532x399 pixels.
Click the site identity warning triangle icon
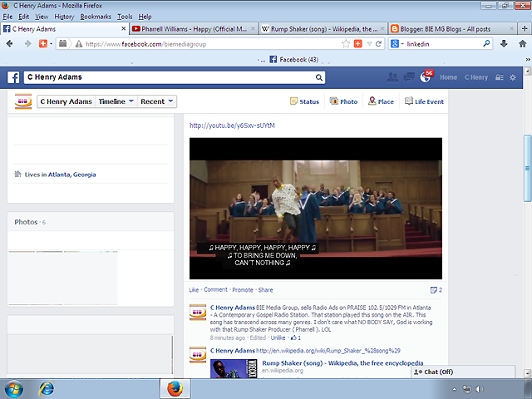point(79,44)
